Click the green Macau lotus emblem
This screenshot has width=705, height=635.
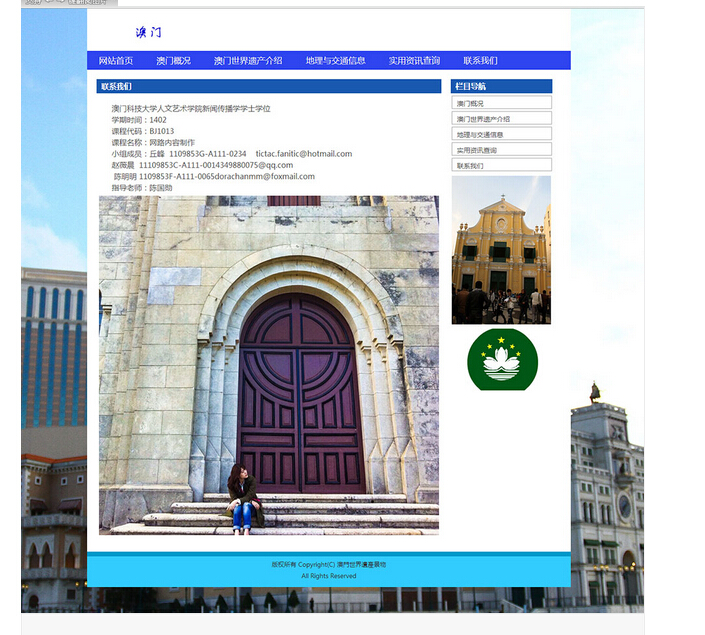tap(502, 359)
